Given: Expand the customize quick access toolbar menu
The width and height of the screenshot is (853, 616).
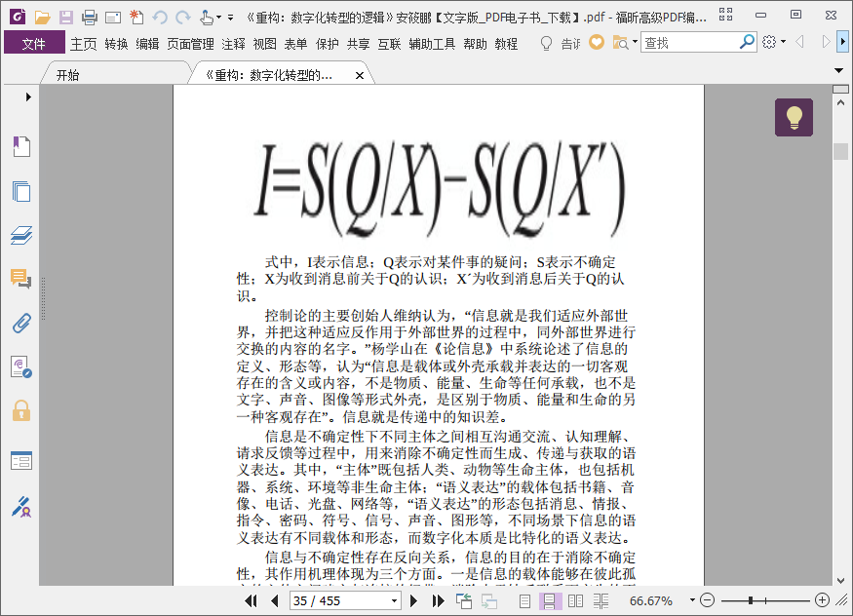Looking at the screenshot, I should pyautogui.click(x=231, y=18).
